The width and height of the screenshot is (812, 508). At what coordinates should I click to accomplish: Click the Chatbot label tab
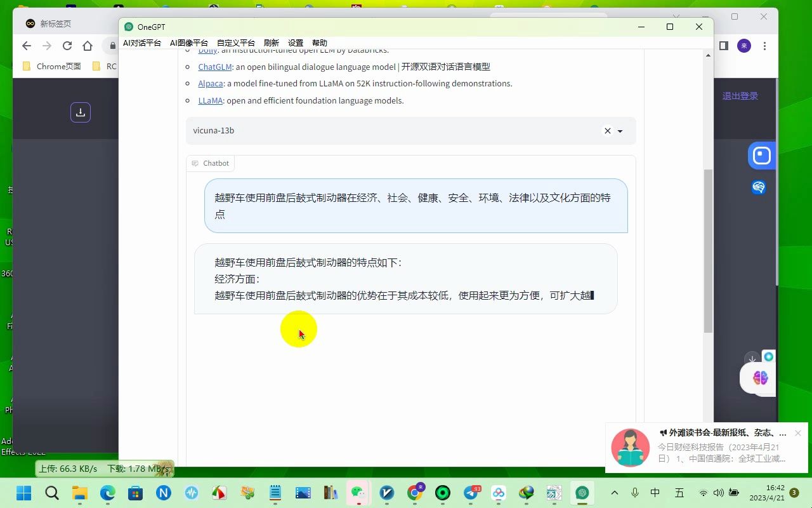(x=211, y=163)
